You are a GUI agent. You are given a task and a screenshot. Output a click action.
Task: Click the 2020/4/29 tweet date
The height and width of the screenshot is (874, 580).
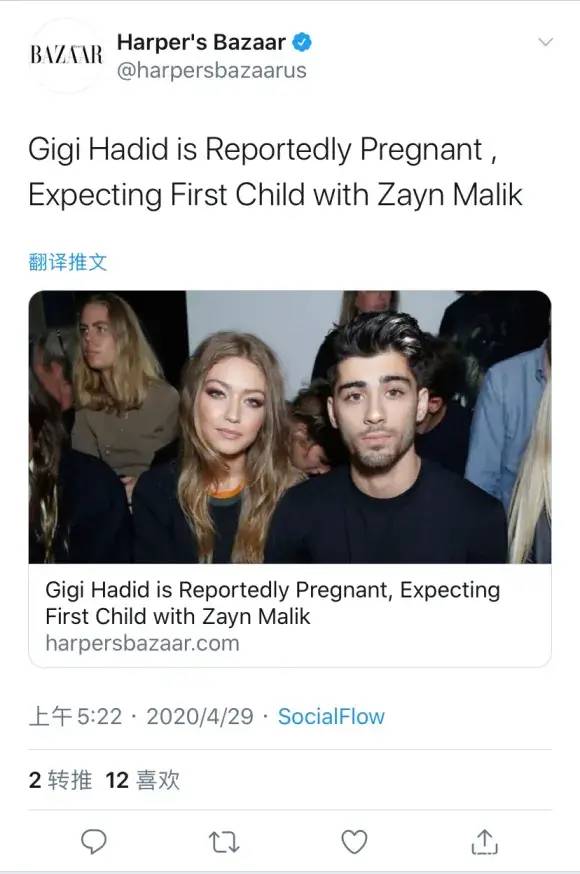click(x=200, y=716)
